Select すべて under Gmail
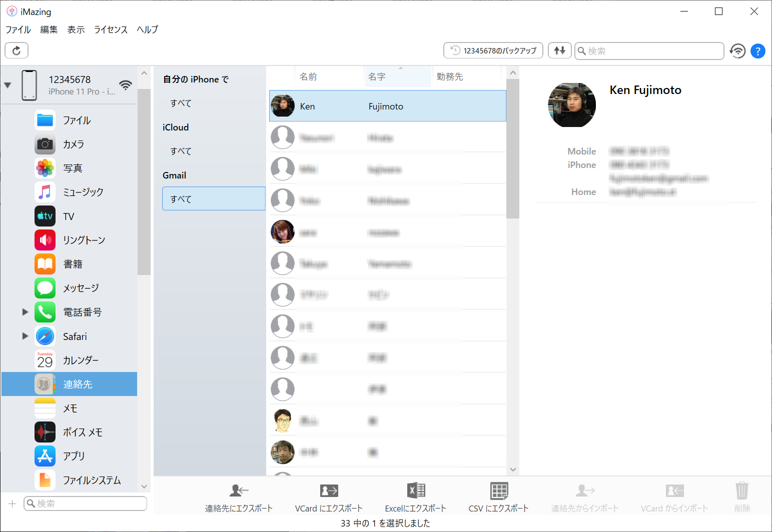Screen dimensions: 772x532 (x=214, y=198)
